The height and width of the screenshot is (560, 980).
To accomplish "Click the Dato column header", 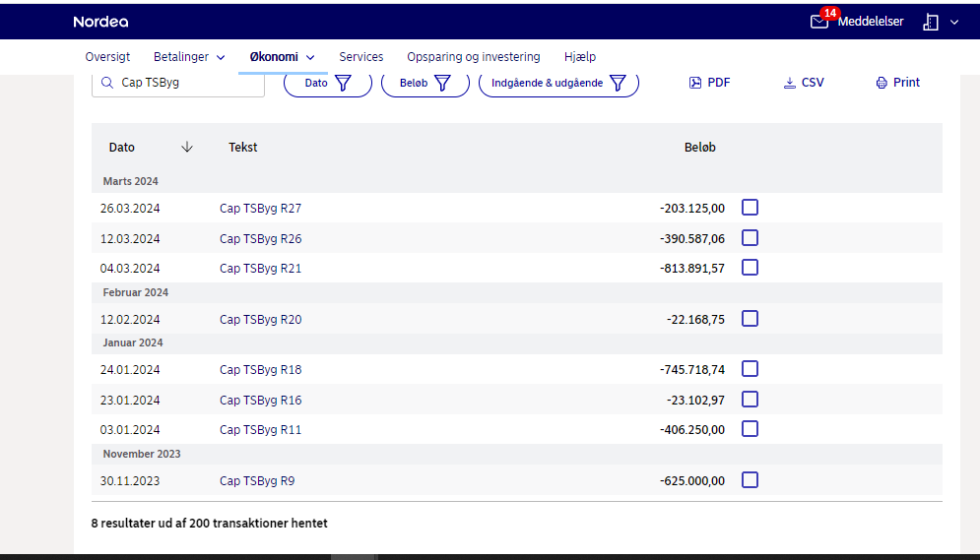I will (x=122, y=148).
